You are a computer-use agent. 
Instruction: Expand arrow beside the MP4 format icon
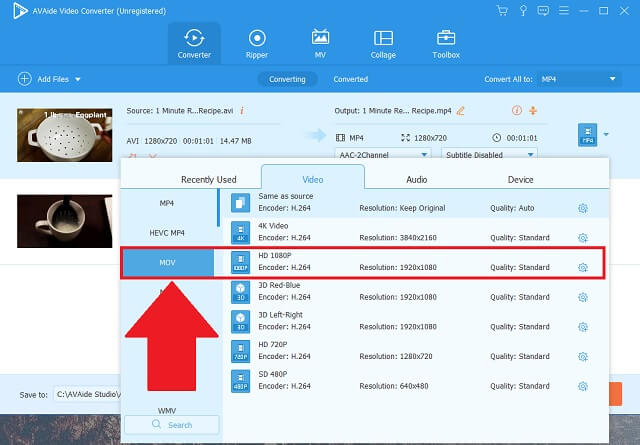[606, 134]
